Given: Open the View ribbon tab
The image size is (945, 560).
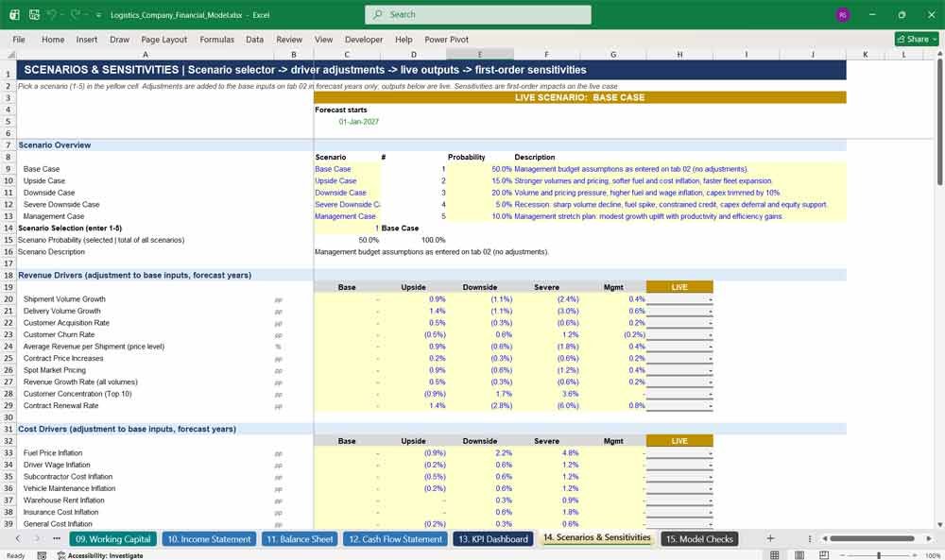Looking at the screenshot, I should pyautogui.click(x=323, y=39).
